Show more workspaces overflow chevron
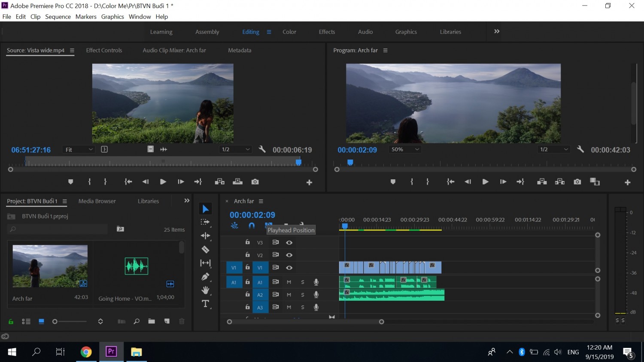Viewport: 644px width, 362px height. coord(497,31)
